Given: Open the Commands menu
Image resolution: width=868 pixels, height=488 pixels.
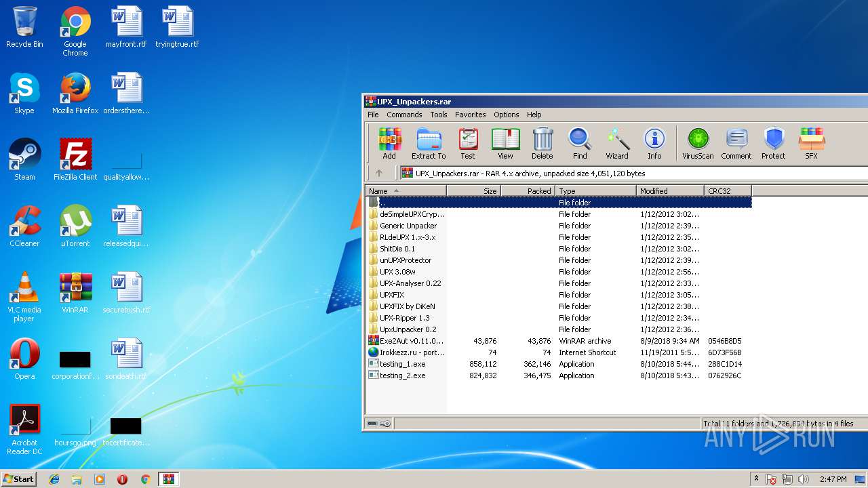Looking at the screenshot, I should (404, 115).
